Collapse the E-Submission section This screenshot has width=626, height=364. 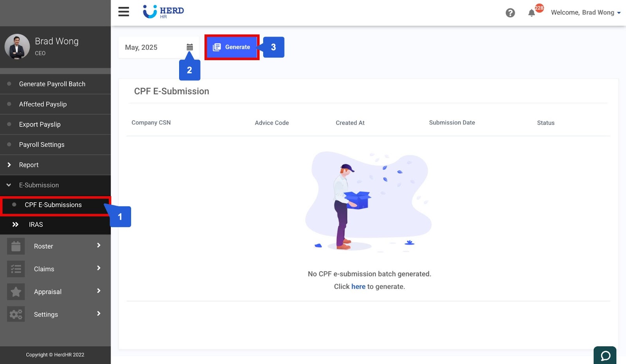[x=39, y=185]
